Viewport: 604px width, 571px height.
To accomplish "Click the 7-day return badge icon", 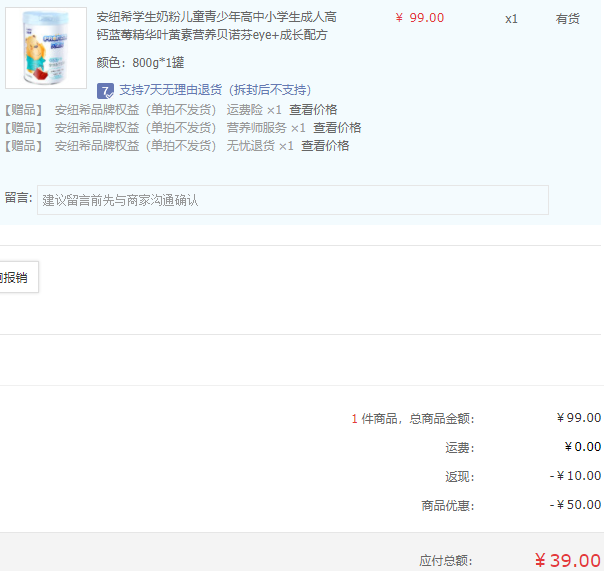I will tap(105, 91).
